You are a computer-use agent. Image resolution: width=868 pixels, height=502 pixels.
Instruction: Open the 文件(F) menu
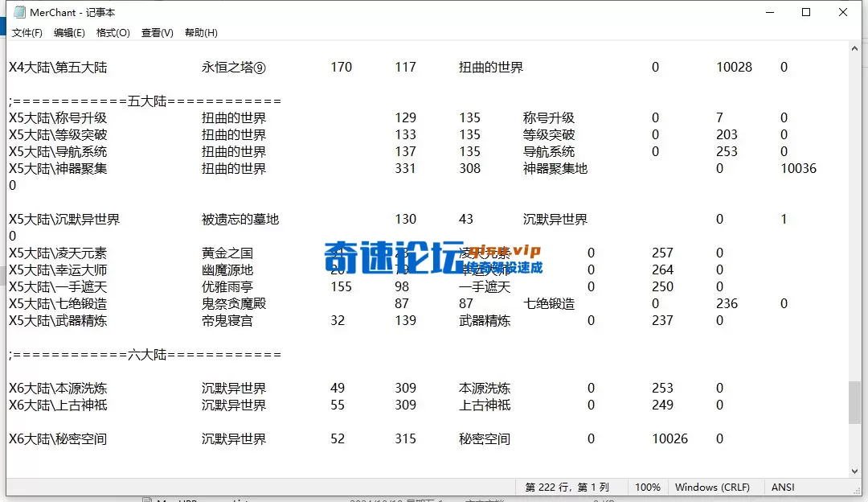point(27,32)
